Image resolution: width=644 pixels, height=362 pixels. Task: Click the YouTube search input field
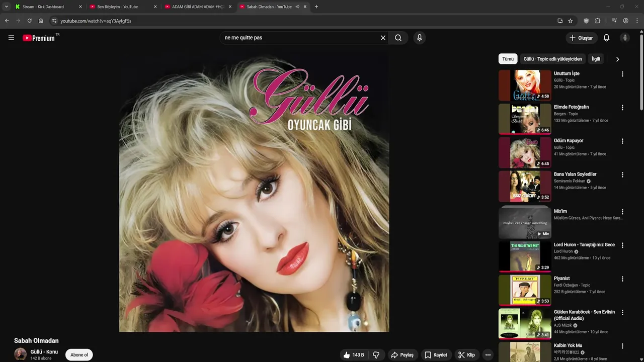300,38
